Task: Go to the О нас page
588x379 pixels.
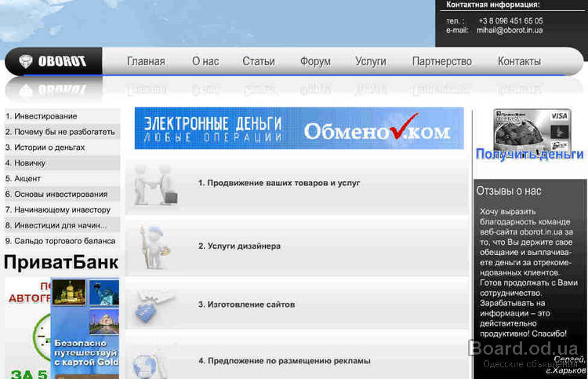Action: click(205, 61)
